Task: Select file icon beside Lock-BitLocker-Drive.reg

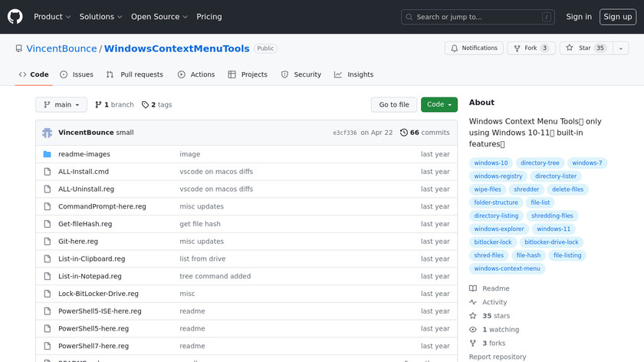Action: click(48, 294)
